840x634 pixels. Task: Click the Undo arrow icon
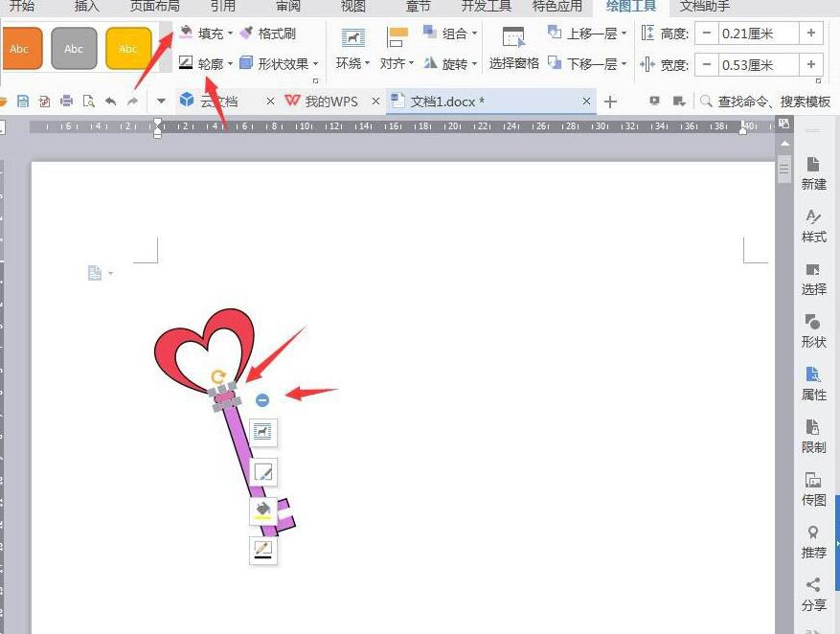tap(110, 100)
